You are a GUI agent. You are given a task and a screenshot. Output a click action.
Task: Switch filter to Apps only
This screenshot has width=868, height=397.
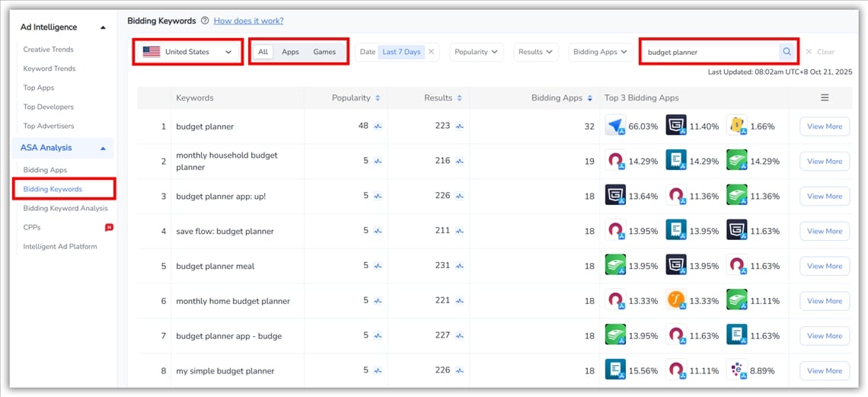click(x=290, y=52)
